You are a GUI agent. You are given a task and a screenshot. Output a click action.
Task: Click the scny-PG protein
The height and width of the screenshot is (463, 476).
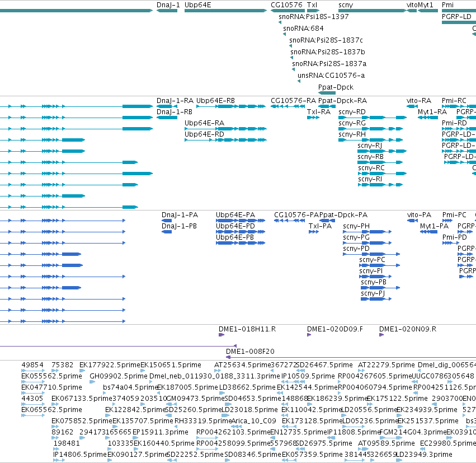[x=367, y=243]
